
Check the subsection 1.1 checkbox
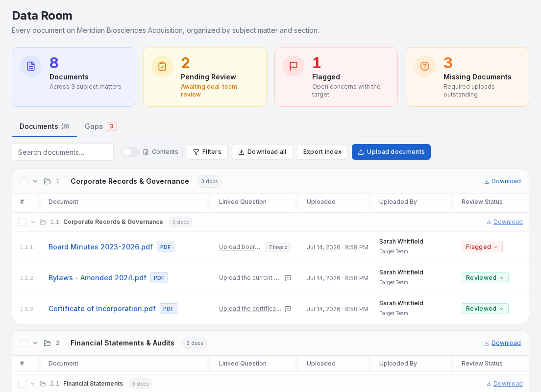[22, 222]
